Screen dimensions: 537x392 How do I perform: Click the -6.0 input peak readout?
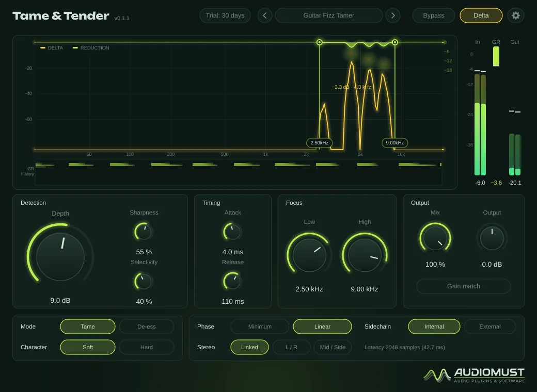pyautogui.click(x=480, y=183)
